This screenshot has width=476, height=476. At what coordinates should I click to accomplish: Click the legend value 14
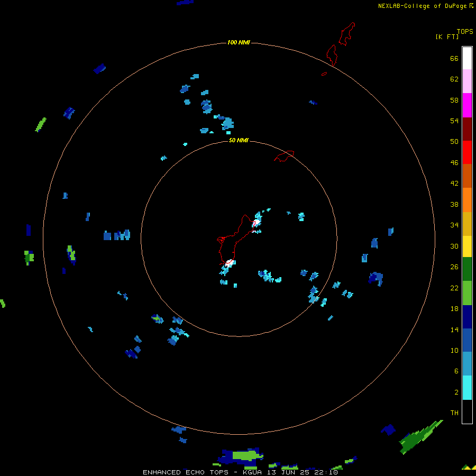[x=454, y=329]
